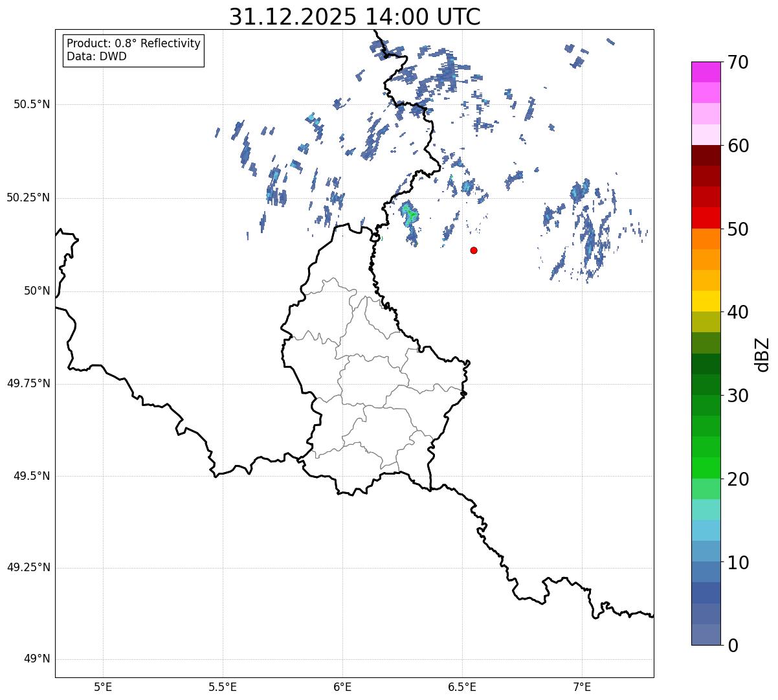Click the 5°E longitude label

pos(103,686)
